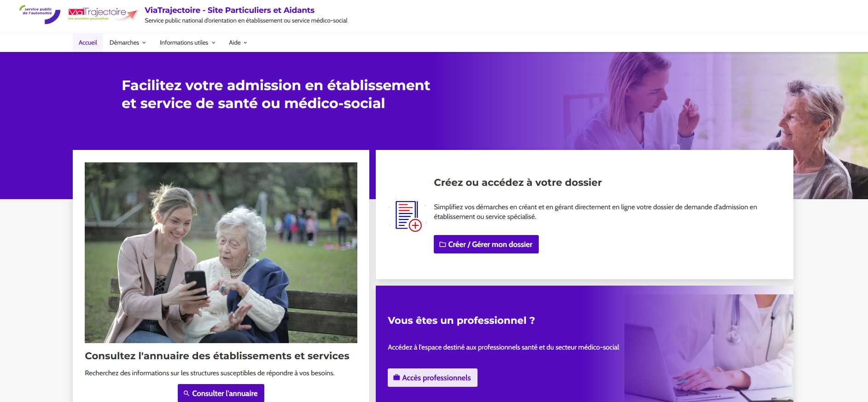Click the Vous êtes un professionnel heading
868x402 pixels.
coord(461,321)
